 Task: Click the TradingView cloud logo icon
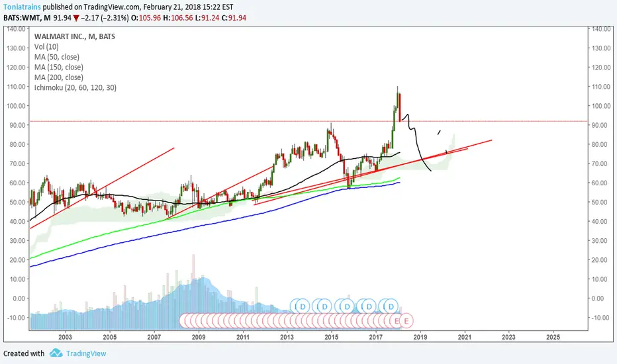[56, 353]
